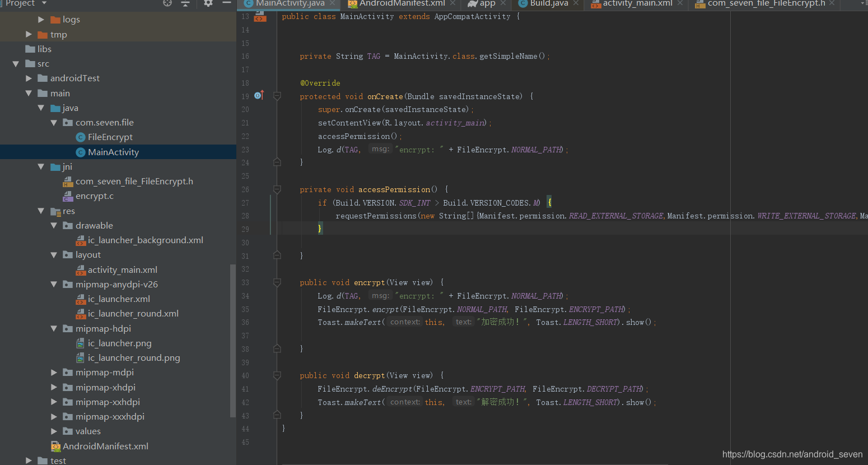Click the collapse all icon in Project panel
Screen dimensions: 868x465
click(185, 3)
